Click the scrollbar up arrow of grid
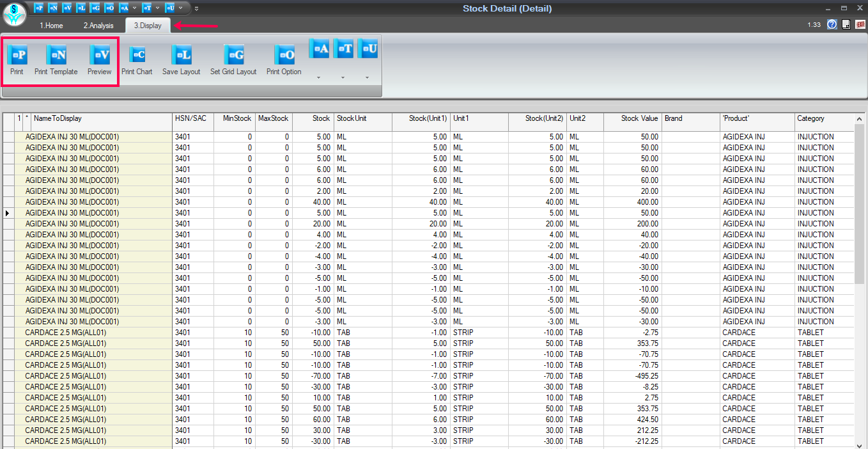The image size is (868, 449). coord(860,118)
